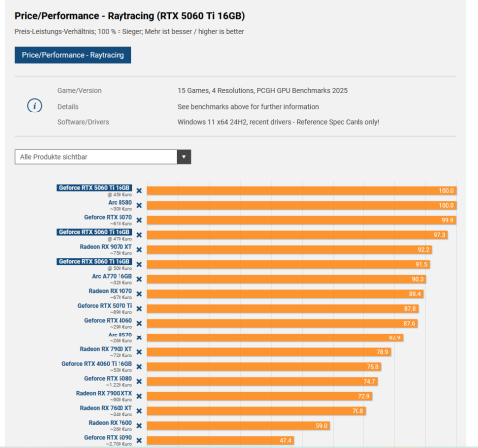Click the highlighted RTX 5060 Ti 16GB label priced @ 430 Euro

(x=95, y=188)
